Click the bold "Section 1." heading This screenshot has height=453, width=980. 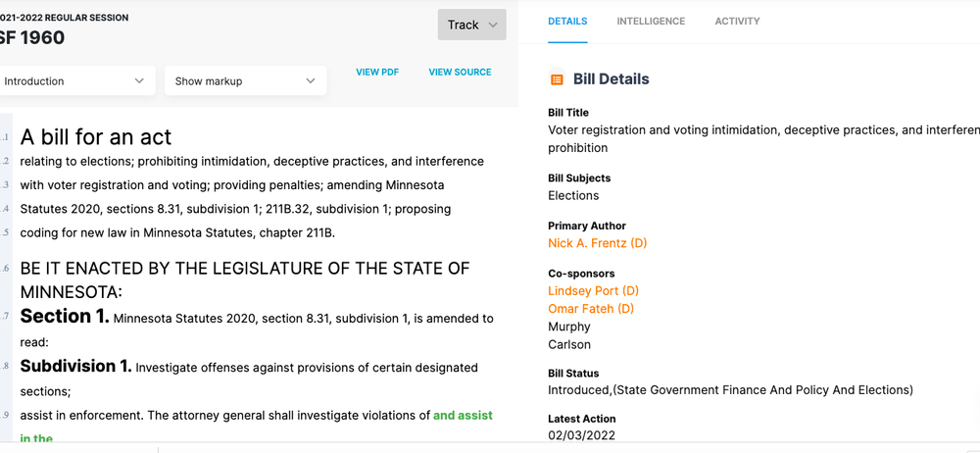pos(65,317)
